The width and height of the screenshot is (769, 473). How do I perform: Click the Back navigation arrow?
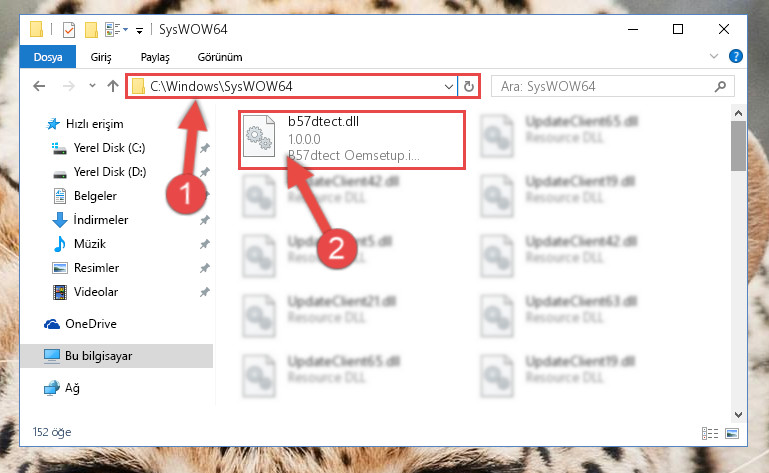pos(39,86)
